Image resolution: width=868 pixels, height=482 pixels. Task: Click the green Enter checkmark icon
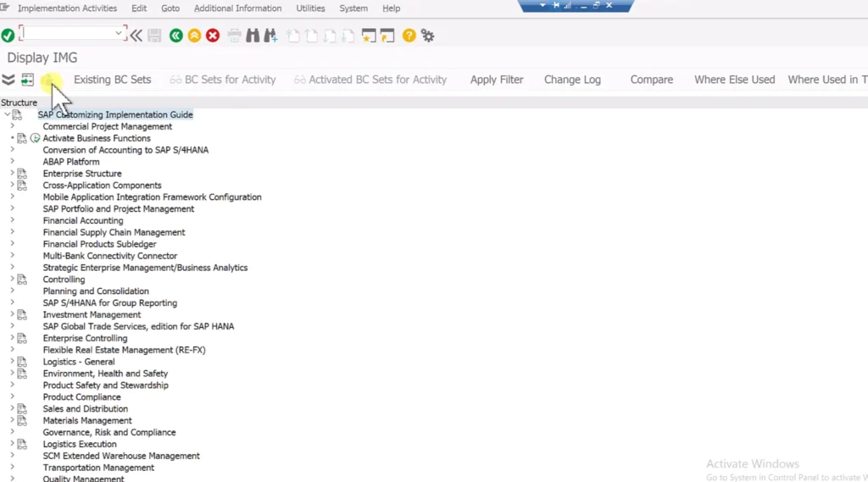click(8, 36)
